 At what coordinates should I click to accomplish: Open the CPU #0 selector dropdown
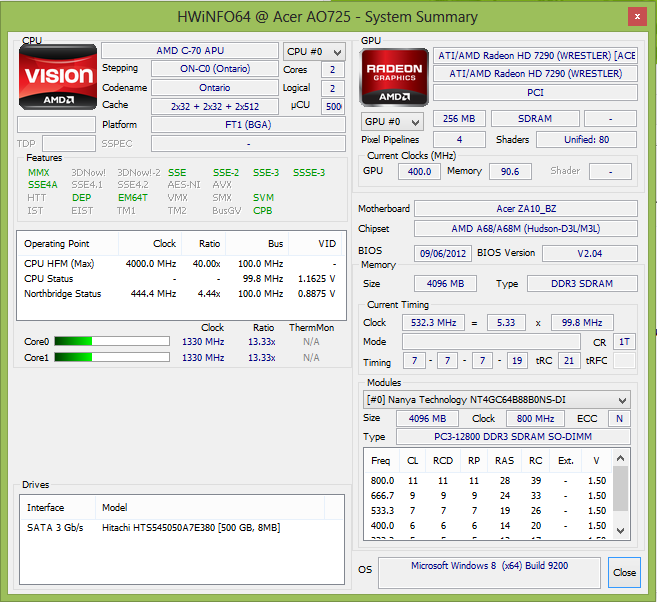pos(314,52)
